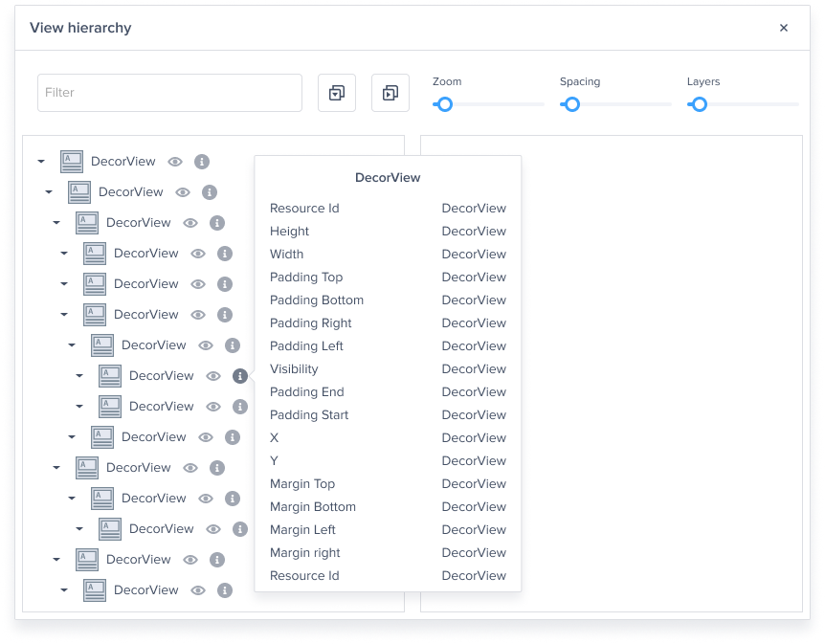Click the expand-all button with downward triangle icon
This screenshot has width=825, height=644.
[337, 93]
